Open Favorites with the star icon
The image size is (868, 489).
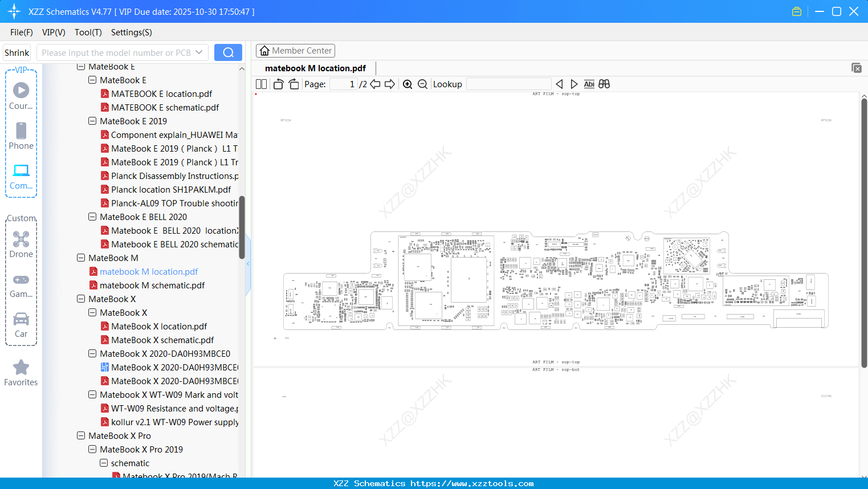pyautogui.click(x=21, y=373)
